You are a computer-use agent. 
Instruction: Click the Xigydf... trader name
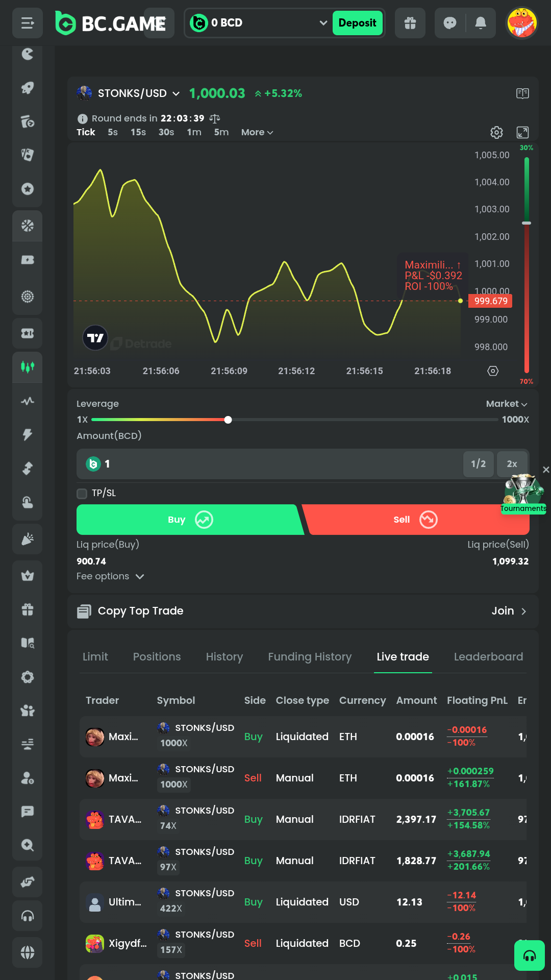pos(128,944)
